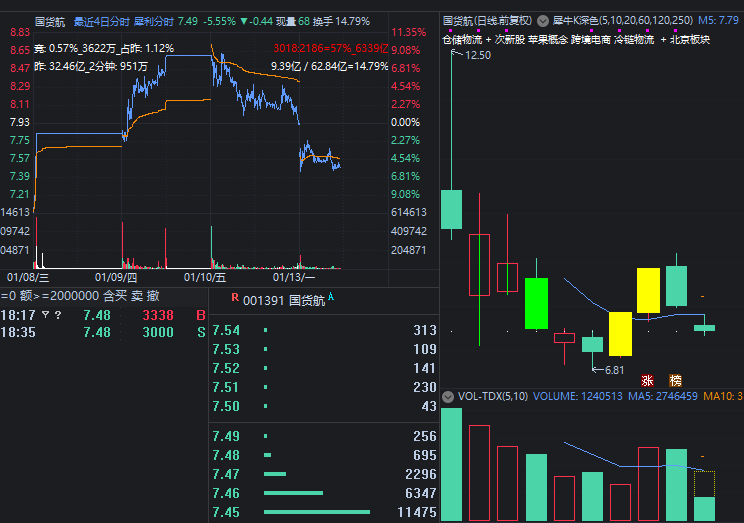Click the green S sell marker
Screen dimensions: 744x523
point(200,332)
